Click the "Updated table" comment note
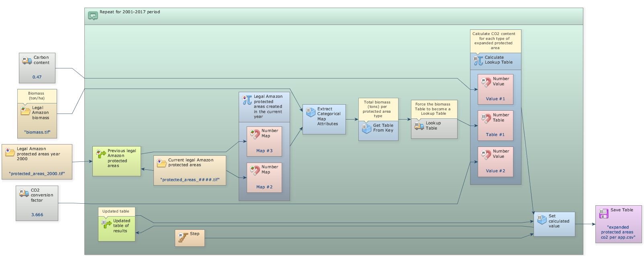The width and height of the screenshot is (644, 256). pos(116,211)
